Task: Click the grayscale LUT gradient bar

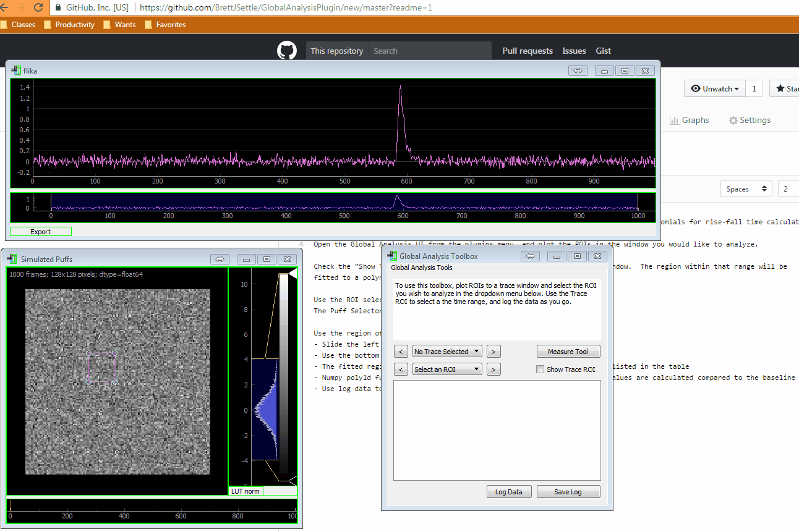Action: [284, 374]
